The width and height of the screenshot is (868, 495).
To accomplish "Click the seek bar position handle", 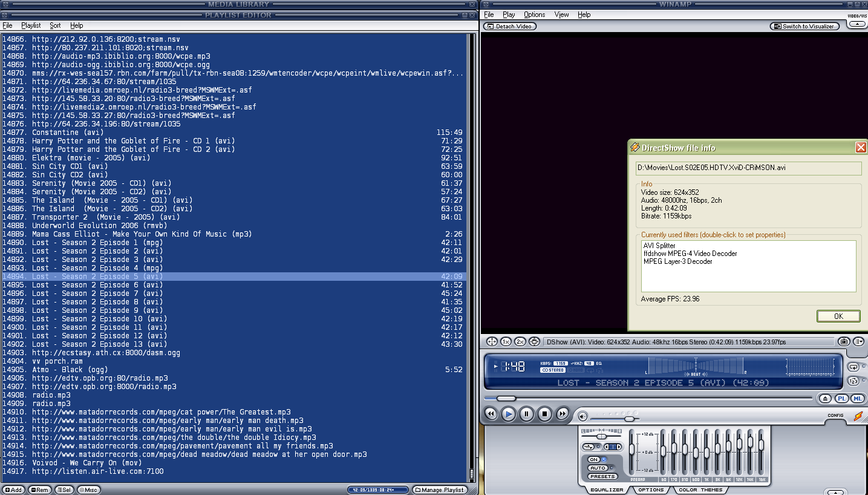I will click(506, 398).
